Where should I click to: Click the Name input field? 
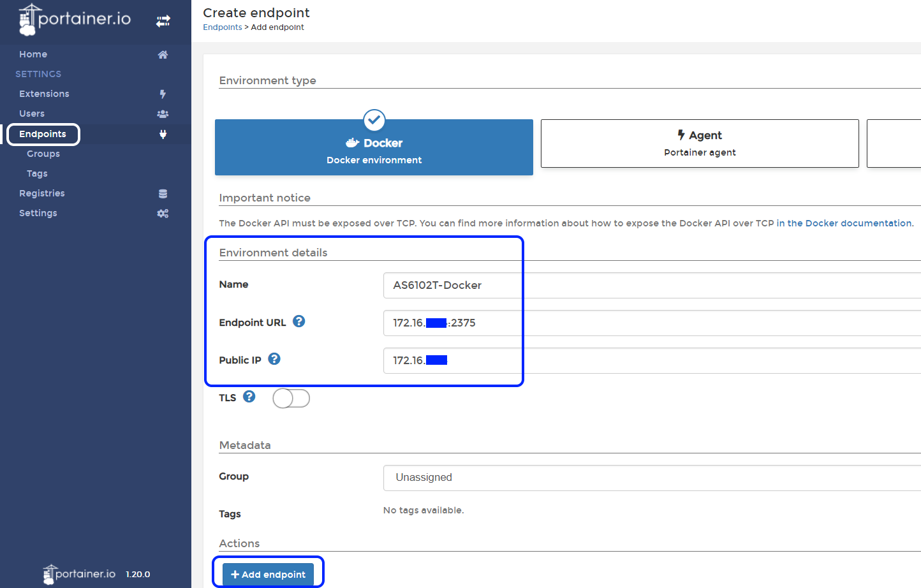pyautogui.click(x=652, y=285)
